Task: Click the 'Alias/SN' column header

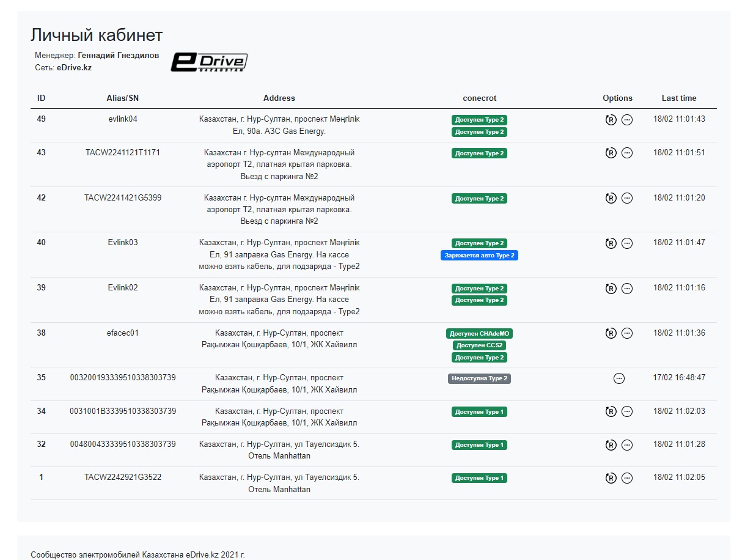Action: pyautogui.click(x=122, y=98)
